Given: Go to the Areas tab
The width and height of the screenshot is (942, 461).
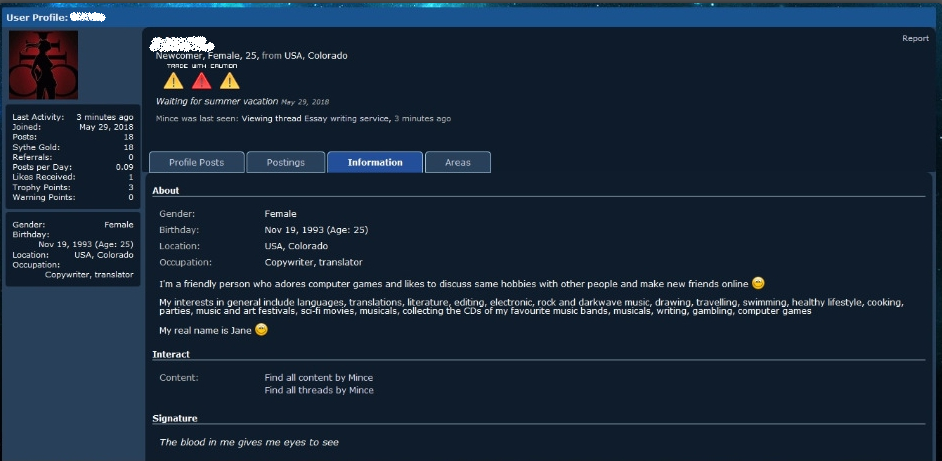Looking at the screenshot, I should (x=458, y=162).
